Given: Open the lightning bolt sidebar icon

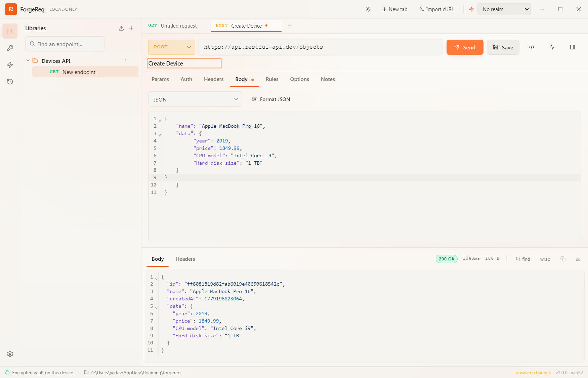Looking at the screenshot, I should coord(10,65).
